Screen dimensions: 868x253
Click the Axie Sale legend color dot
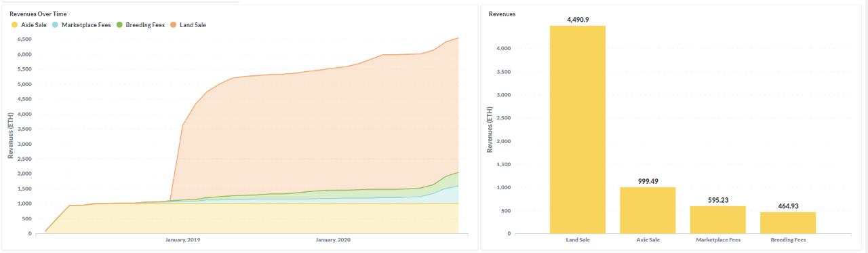point(15,25)
